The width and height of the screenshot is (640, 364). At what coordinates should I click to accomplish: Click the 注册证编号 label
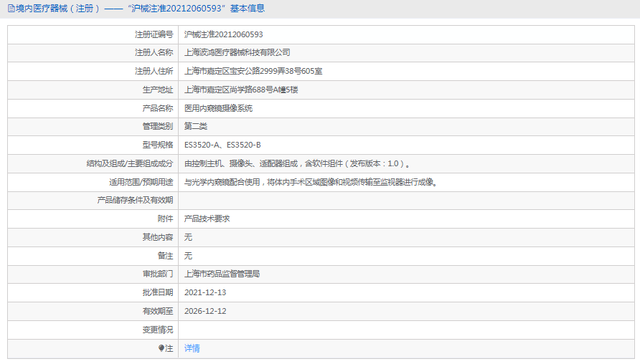[154, 34]
